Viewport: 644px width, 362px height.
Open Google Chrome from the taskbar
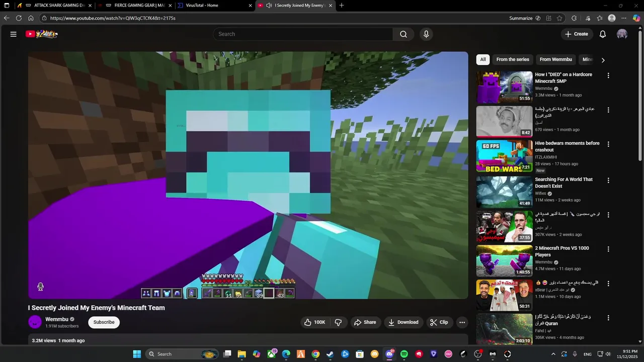click(x=315, y=354)
